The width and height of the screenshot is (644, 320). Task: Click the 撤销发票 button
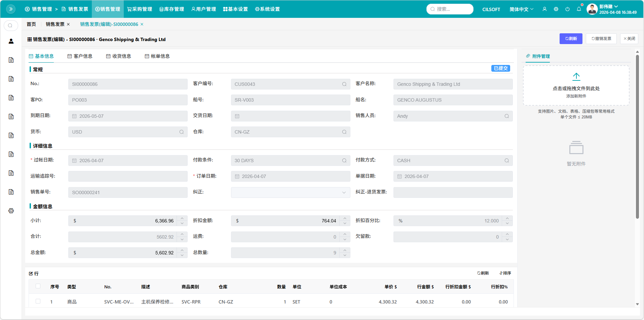[601, 39]
